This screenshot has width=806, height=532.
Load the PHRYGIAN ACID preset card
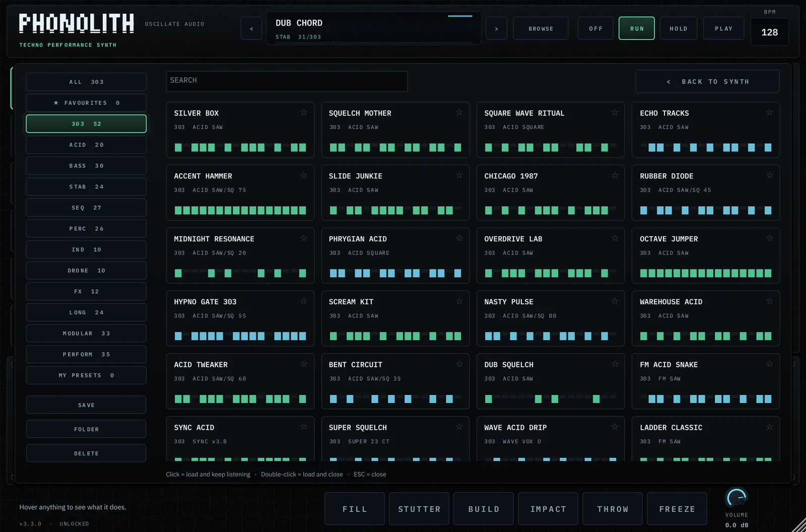(x=395, y=255)
